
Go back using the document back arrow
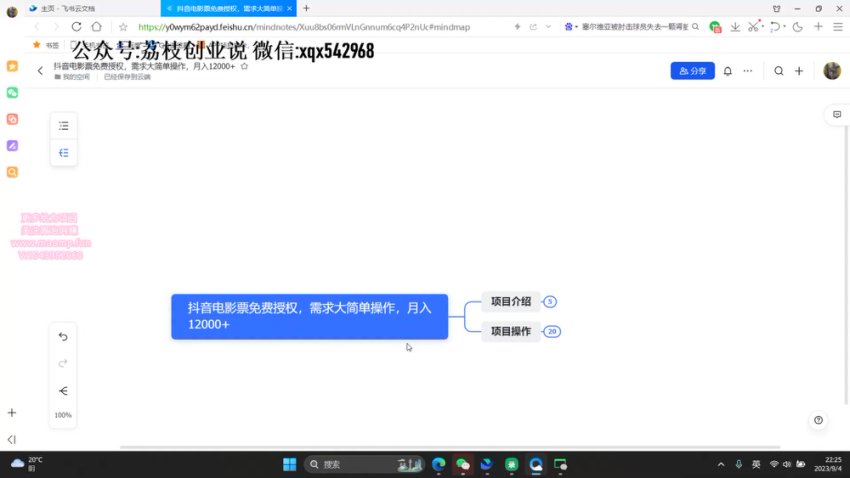40,71
